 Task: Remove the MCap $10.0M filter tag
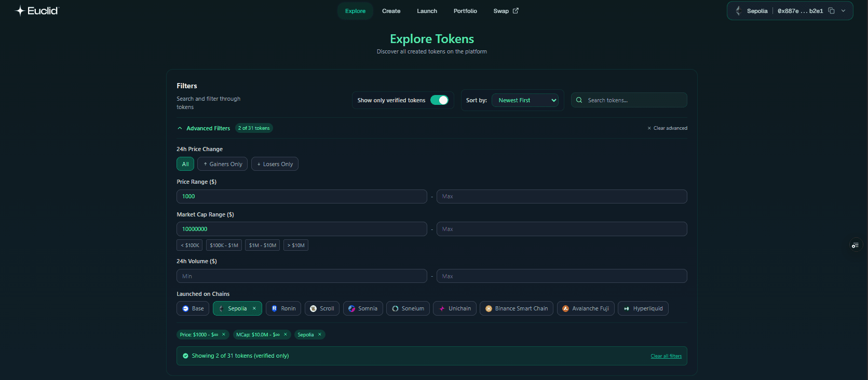pos(286,335)
